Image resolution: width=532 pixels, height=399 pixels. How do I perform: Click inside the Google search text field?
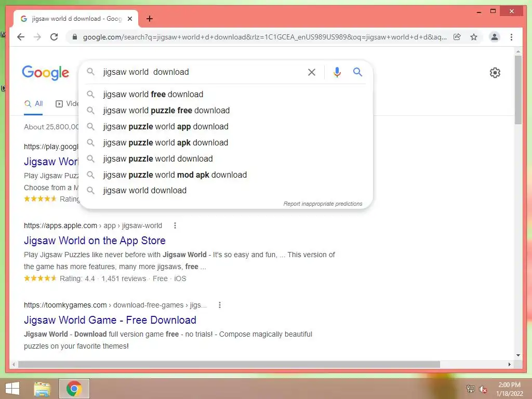pyautogui.click(x=202, y=72)
